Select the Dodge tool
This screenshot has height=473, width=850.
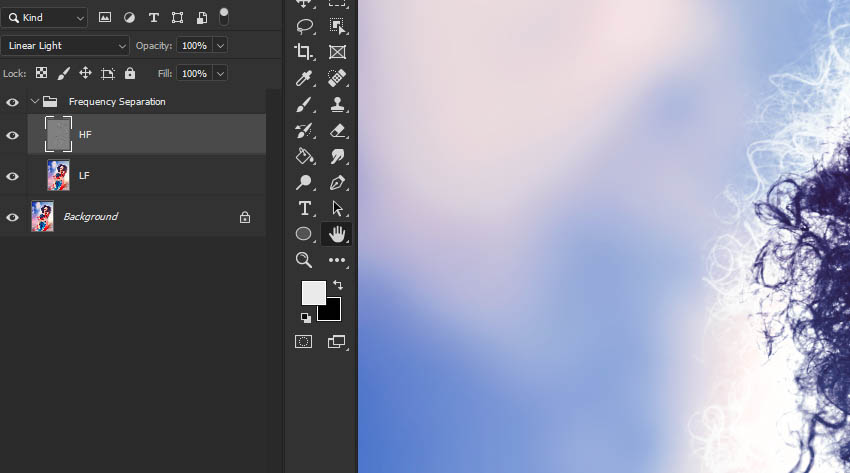coord(304,182)
